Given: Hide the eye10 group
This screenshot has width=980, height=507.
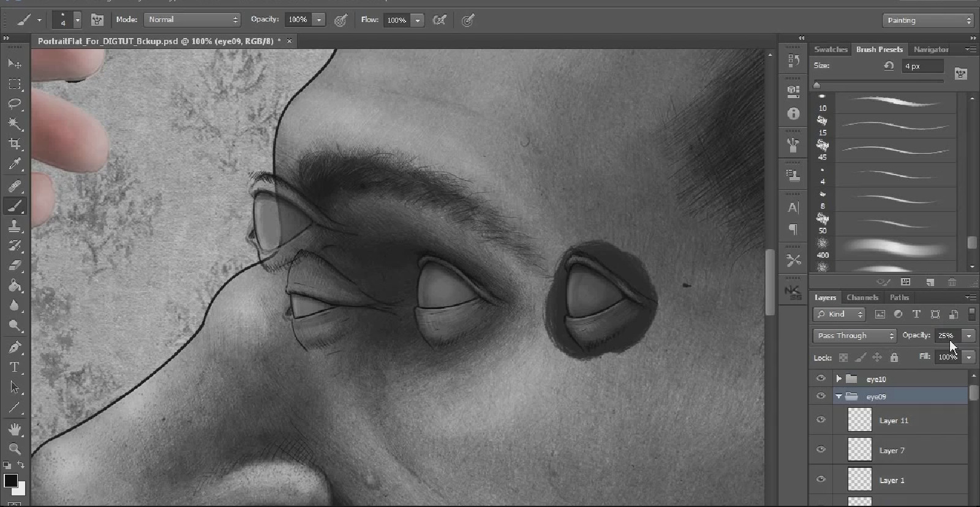Looking at the screenshot, I should point(821,378).
